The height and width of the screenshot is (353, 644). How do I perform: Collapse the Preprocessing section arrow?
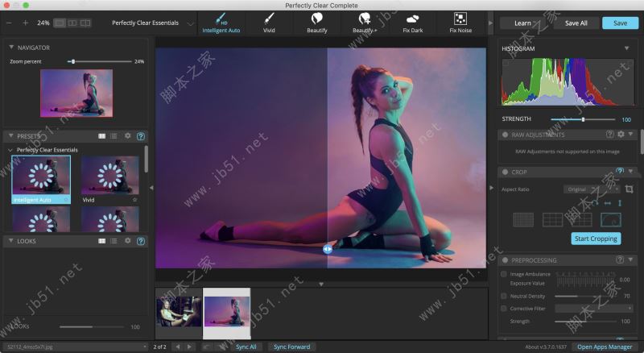click(x=630, y=260)
